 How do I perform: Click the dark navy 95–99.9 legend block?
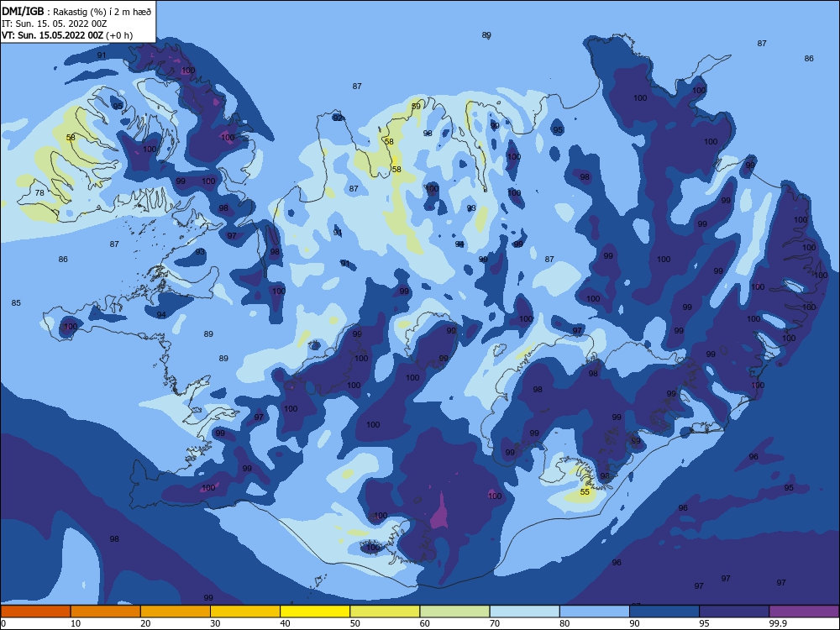click(x=734, y=612)
